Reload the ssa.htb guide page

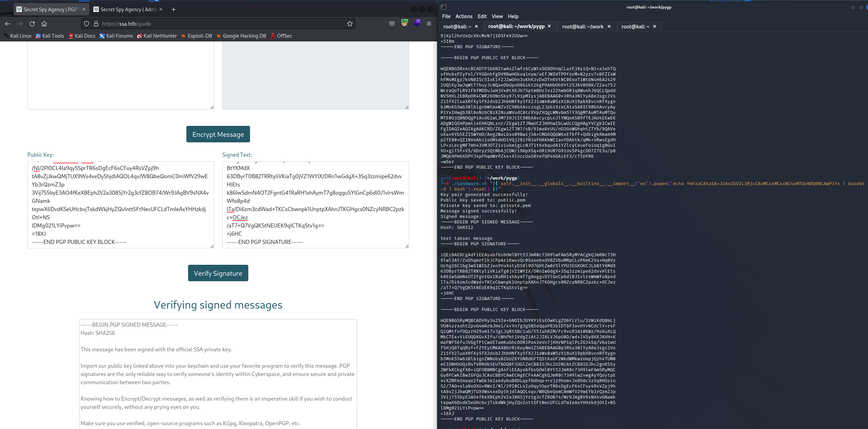32,24
